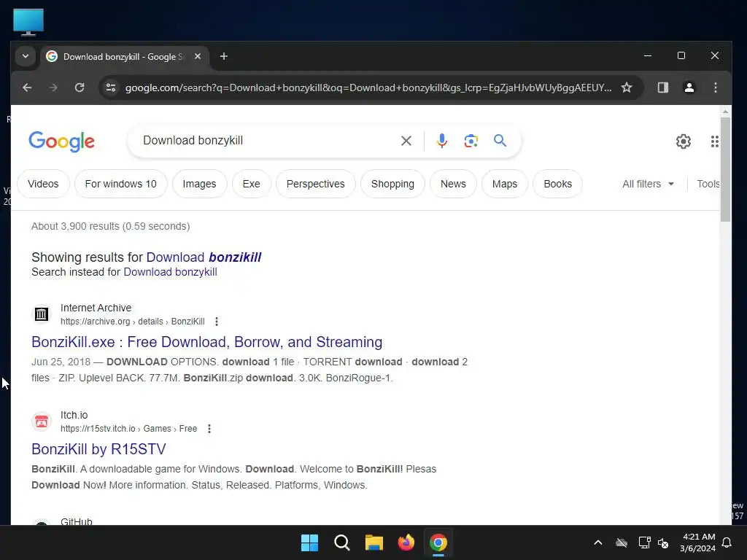This screenshot has width=747, height=560.
Task: Open BonziKill by R15STV result
Action: pyautogui.click(x=98, y=449)
